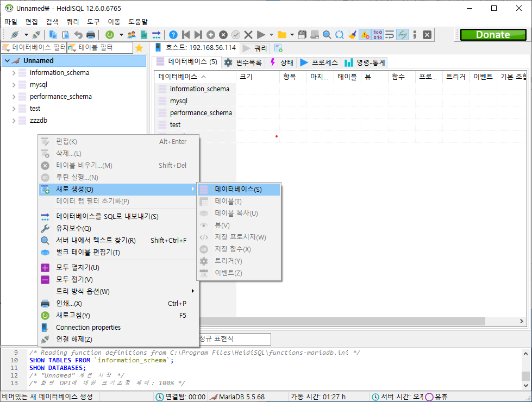Click the 크기 column header
Viewport: 532px width, 402px height.
pyautogui.click(x=258, y=77)
